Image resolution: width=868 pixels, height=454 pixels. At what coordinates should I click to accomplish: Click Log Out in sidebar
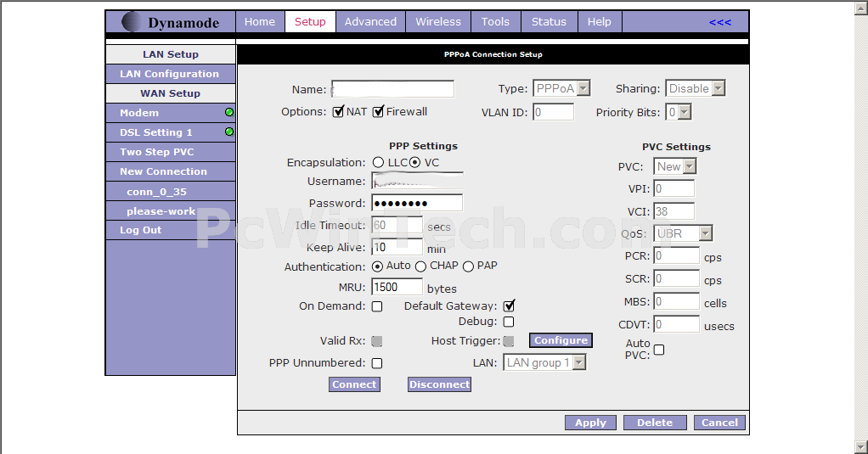pyautogui.click(x=171, y=230)
